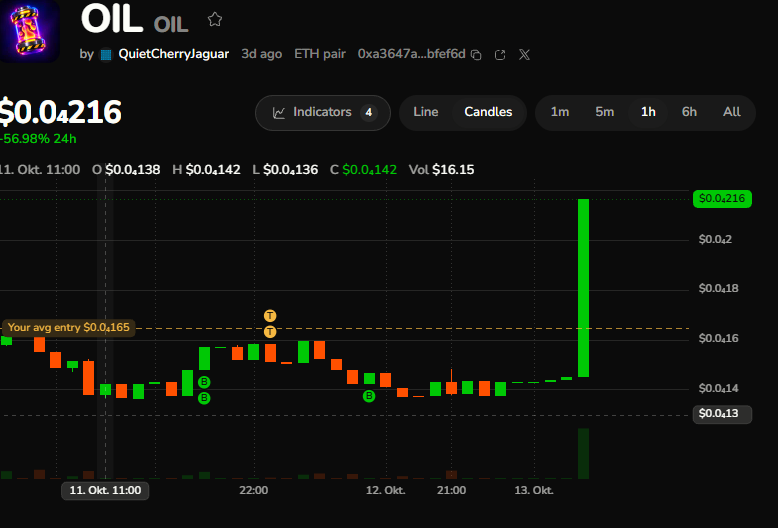Click the grey OIL ticker symbol
The image size is (778, 528).
coord(171,24)
